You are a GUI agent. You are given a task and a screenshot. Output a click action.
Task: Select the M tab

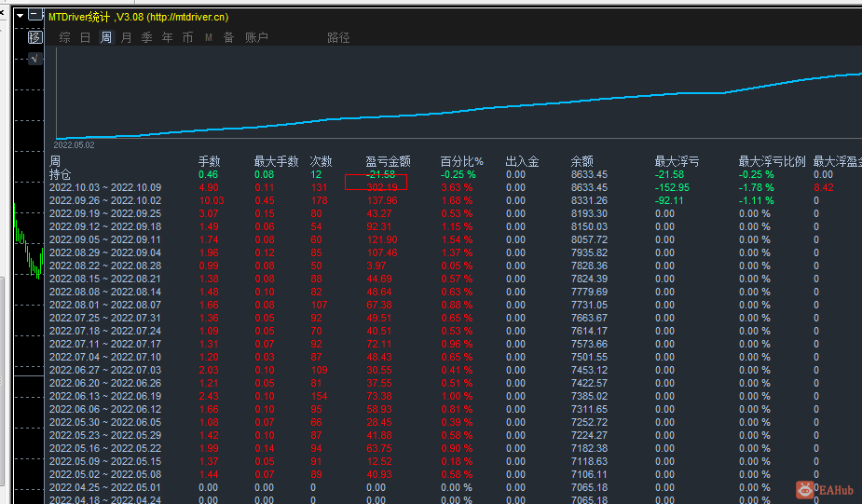[x=209, y=37]
